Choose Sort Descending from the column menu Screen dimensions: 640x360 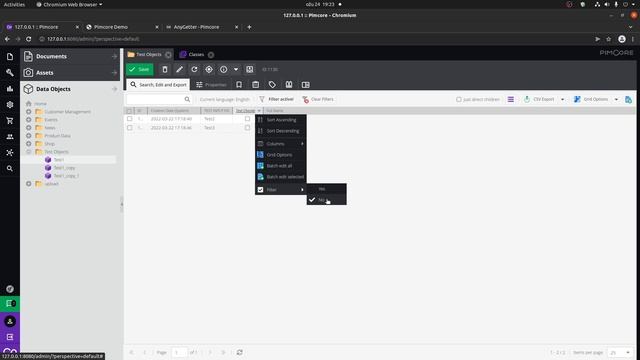point(281,131)
